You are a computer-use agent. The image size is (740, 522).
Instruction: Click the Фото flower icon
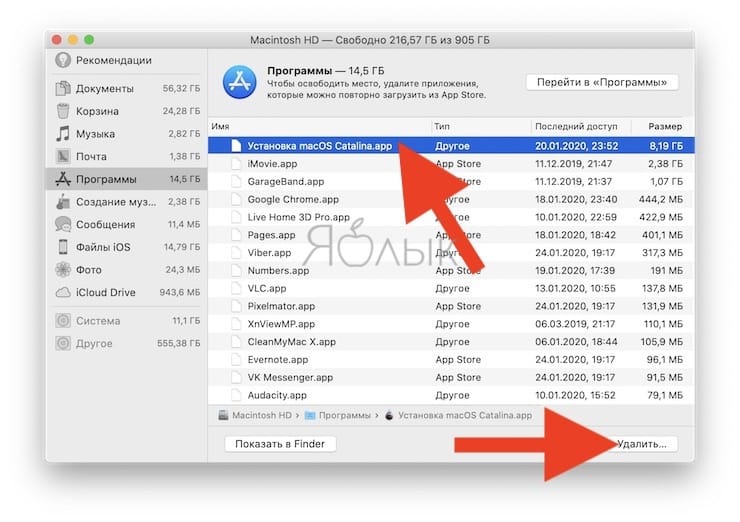pyautogui.click(x=63, y=269)
